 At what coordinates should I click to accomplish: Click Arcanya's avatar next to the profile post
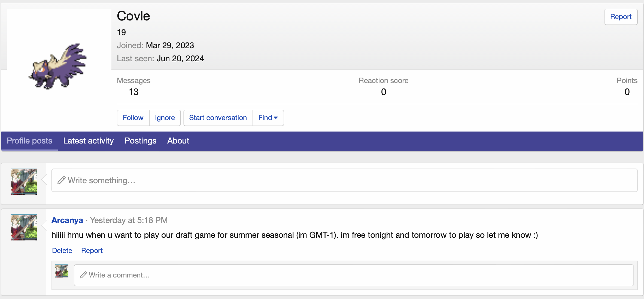(x=24, y=227)
